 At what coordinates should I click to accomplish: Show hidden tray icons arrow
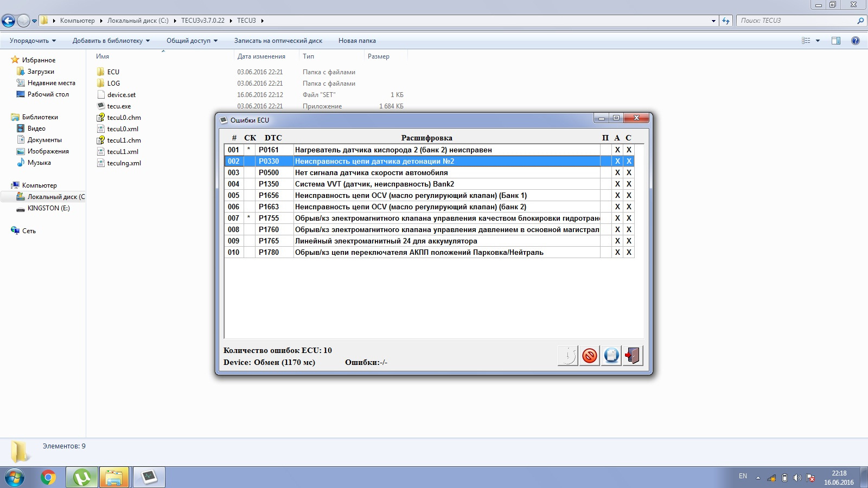758,478
